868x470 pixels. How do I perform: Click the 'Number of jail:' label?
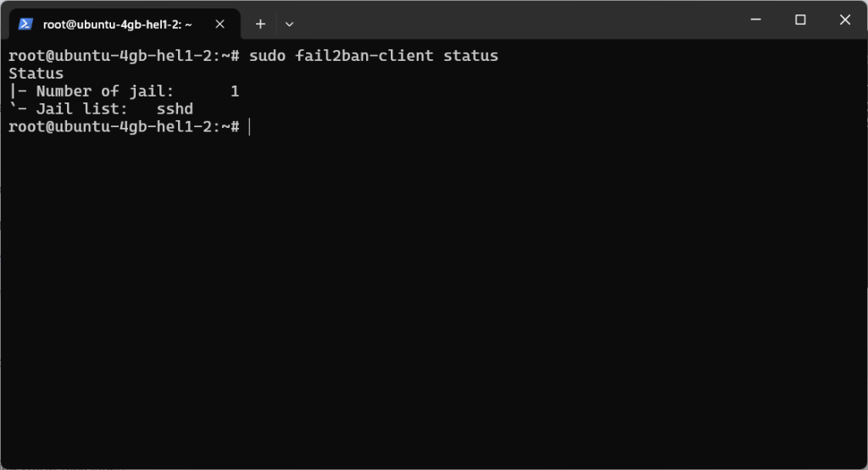(x=104, y=91)
